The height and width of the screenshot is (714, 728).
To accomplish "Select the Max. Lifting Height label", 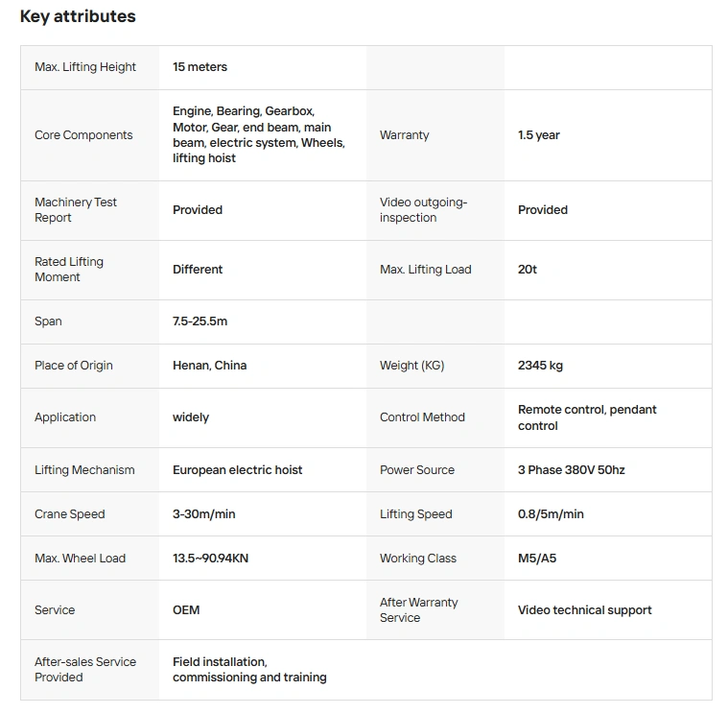I will (85, 67).
